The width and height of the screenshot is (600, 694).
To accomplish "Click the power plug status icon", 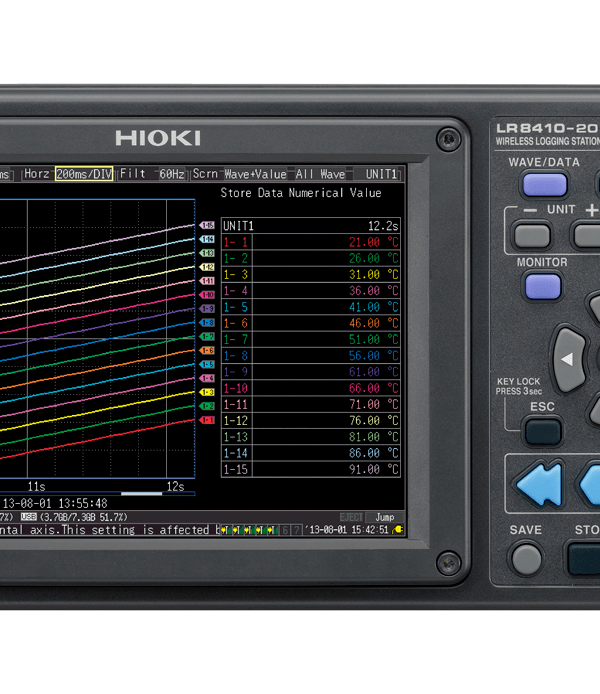I will 397,529.
